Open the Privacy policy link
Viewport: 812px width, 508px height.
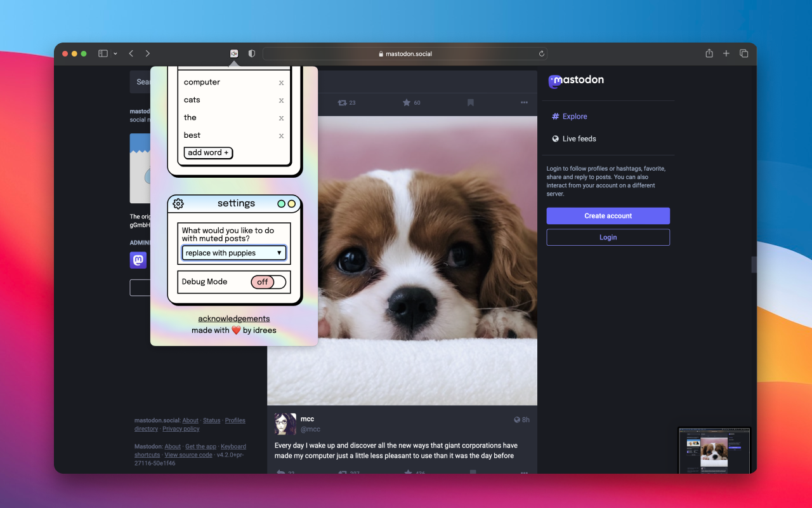point(181,429)
